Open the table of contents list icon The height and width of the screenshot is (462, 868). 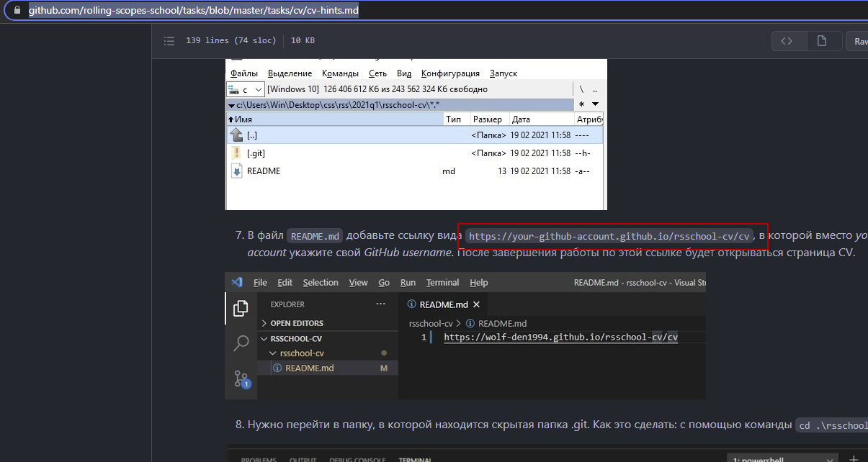[169, 40]
